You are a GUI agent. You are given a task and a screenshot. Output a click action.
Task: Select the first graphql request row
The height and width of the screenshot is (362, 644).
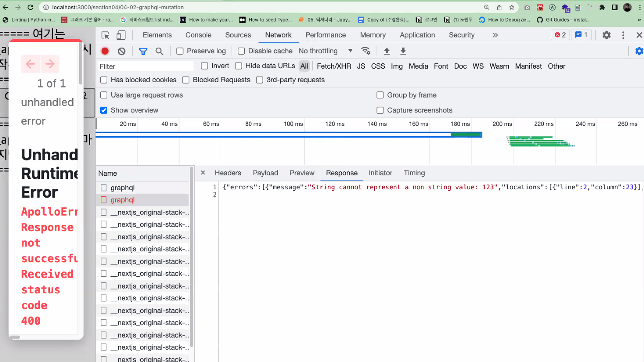pos(143,188)
